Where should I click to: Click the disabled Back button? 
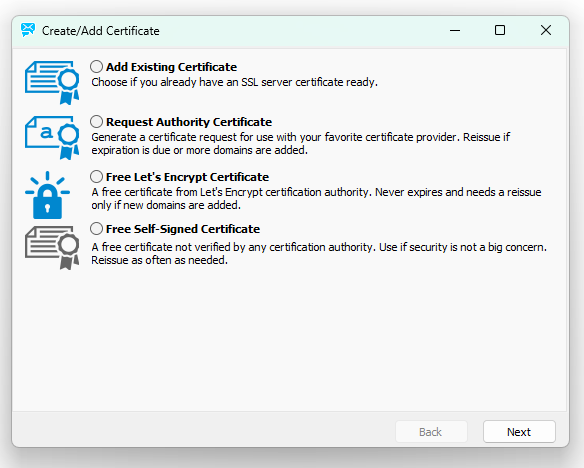coord(431,432)
